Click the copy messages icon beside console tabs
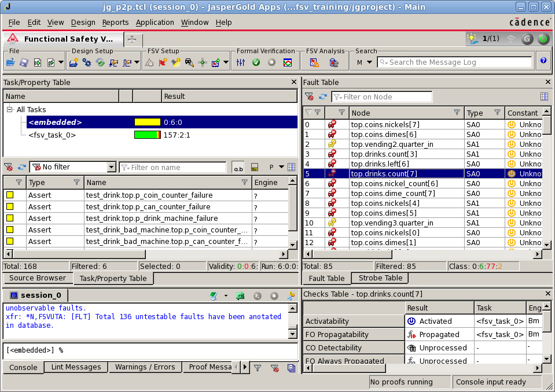This screenshot has width=555, height=392. point(291,368)
